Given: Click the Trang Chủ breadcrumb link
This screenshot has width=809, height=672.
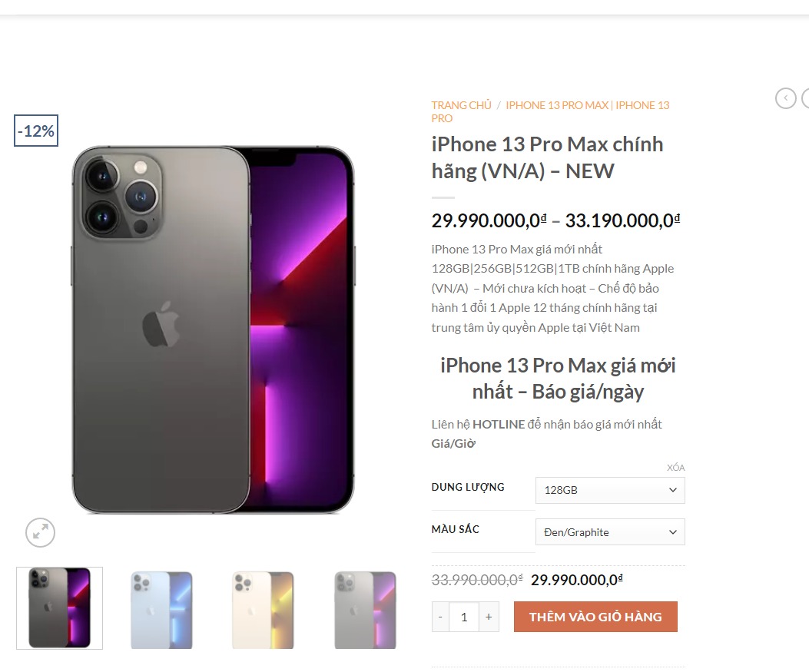Looking at the screenshot, I should [461, 105].
